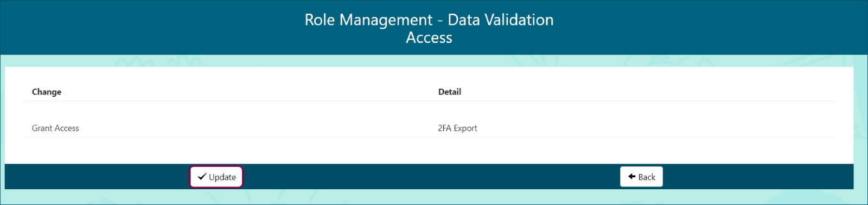Click the 2FA Export text
The height and width of the screenshot is (205, 868).
[457, 128]
